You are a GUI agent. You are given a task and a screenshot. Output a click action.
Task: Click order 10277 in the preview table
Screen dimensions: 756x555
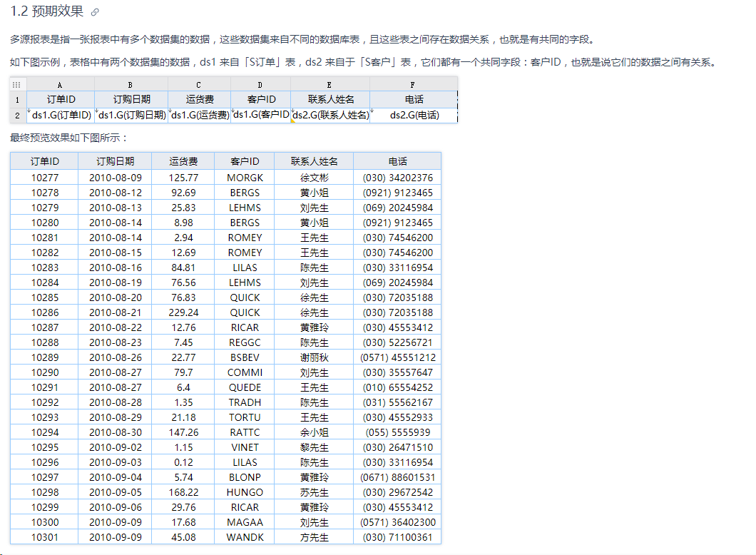(44, 178)
